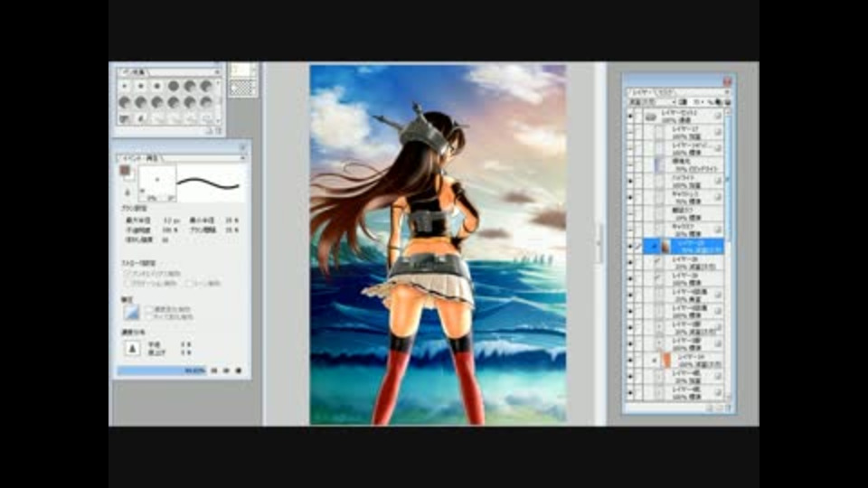The image size is (868, 488).
Task: Click the blue gradient correction icon
Action: 132,312
